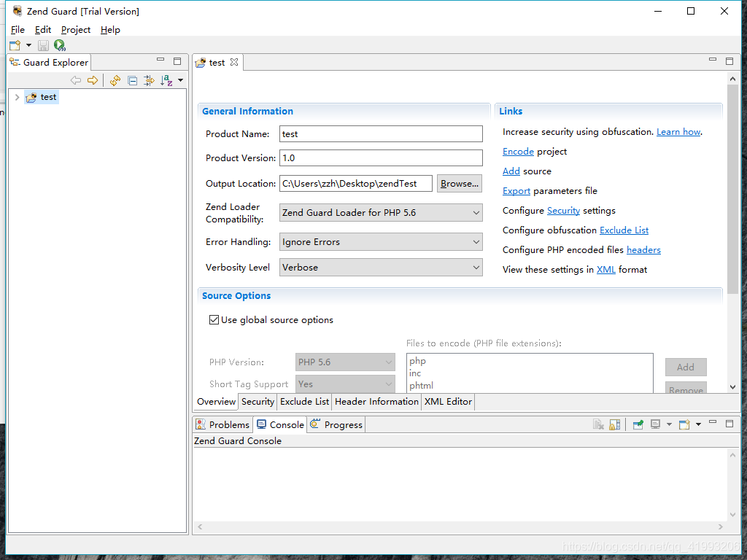Switch to the Overview tab

point(216,402)
